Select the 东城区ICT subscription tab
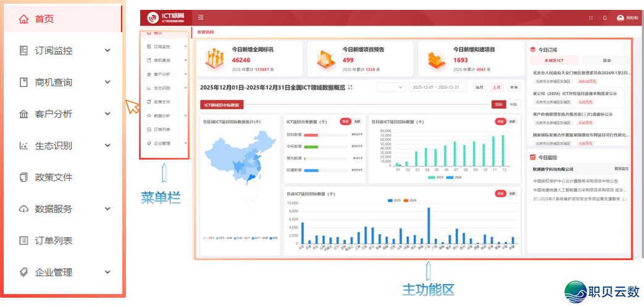This screenshot has width=644, height=307. pos(554,60)
